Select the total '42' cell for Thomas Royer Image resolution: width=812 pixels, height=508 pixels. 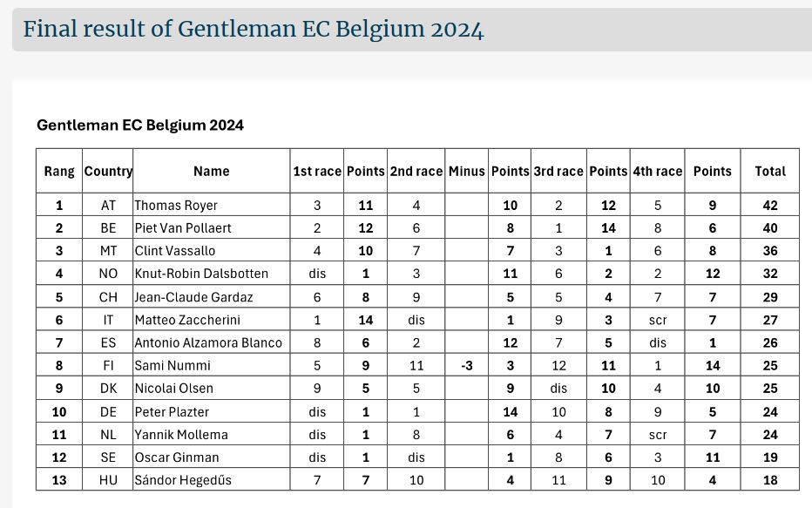coord(770,205)
